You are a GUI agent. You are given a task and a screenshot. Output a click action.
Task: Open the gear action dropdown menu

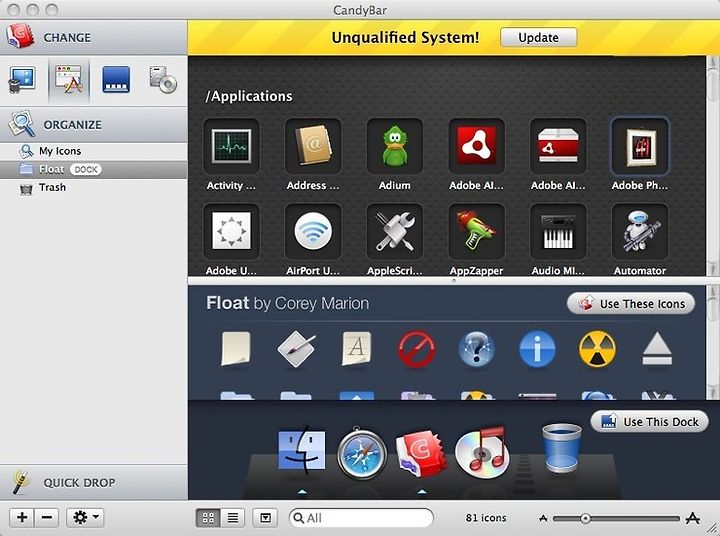tap(85, 518)
